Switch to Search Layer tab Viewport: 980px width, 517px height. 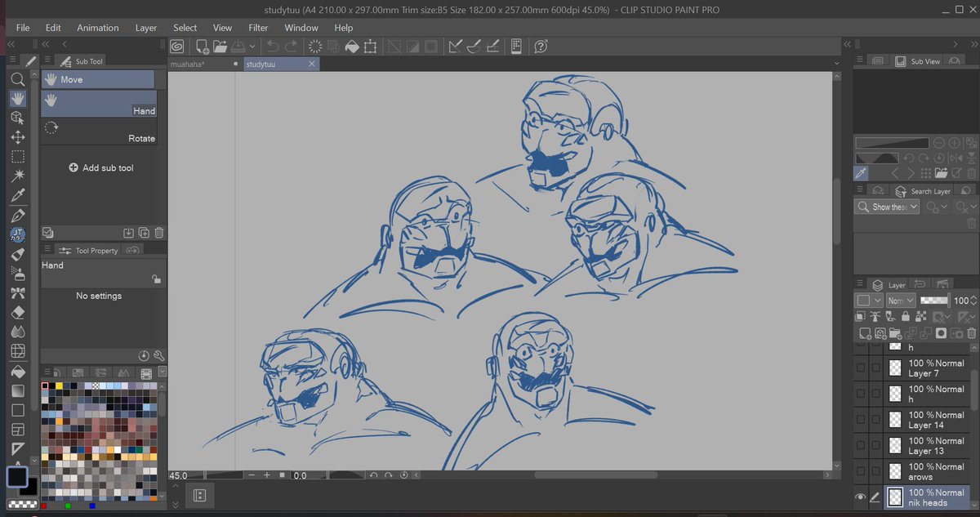[x=924, y=191]
